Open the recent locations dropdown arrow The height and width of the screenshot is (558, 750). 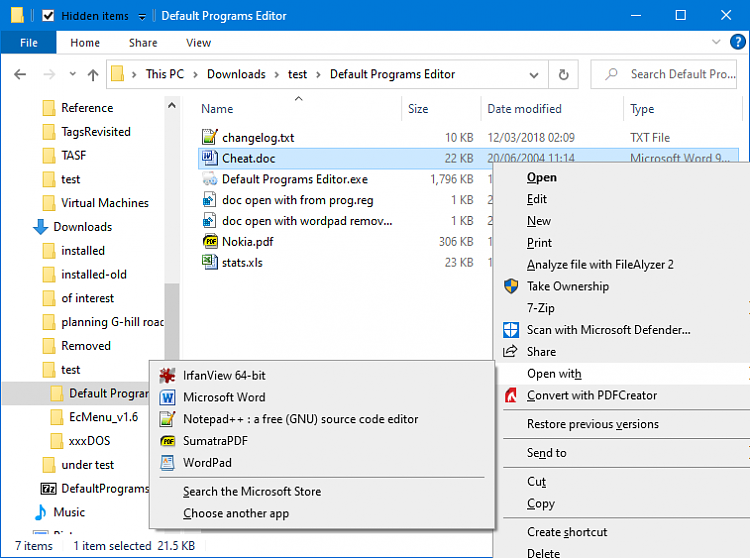[x=71, y=75]
